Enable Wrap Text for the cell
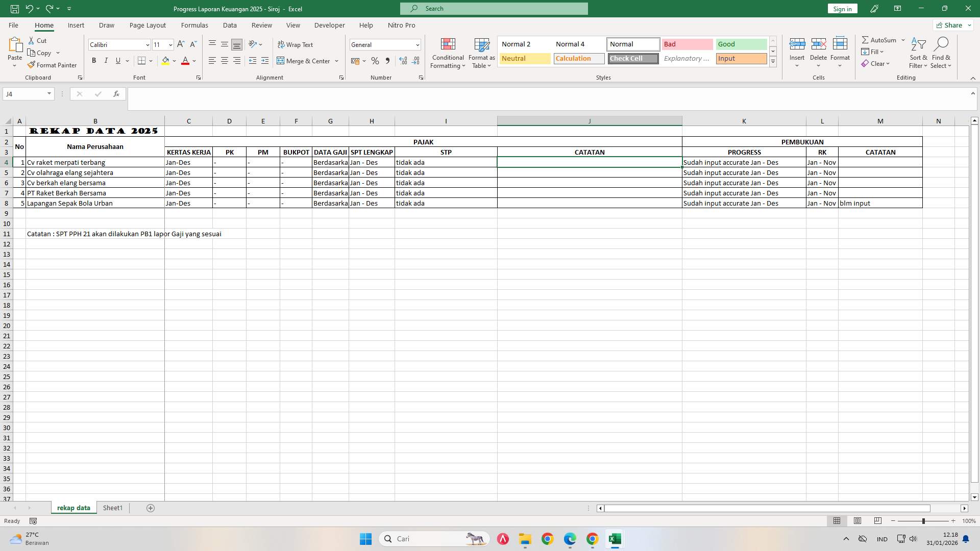 pyautogui.click(x=295, y=44)
